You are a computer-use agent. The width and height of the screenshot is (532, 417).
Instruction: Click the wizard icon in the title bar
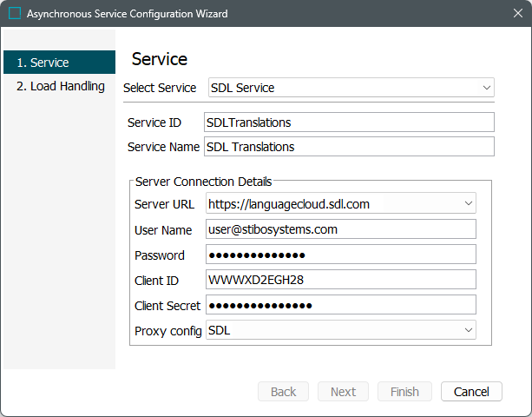(x=15, y=14)
